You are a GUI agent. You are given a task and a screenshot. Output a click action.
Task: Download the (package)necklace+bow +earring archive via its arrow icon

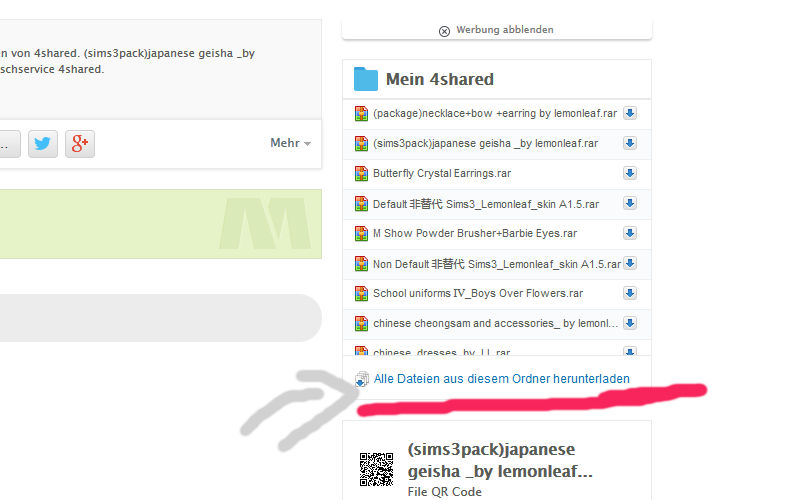tap(630, 113)
